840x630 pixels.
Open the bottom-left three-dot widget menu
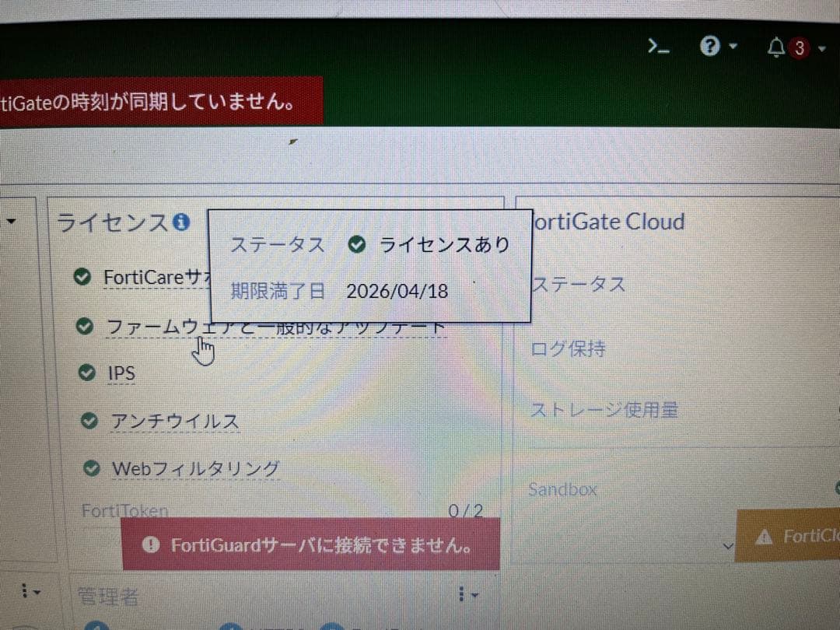click(25, 592)
